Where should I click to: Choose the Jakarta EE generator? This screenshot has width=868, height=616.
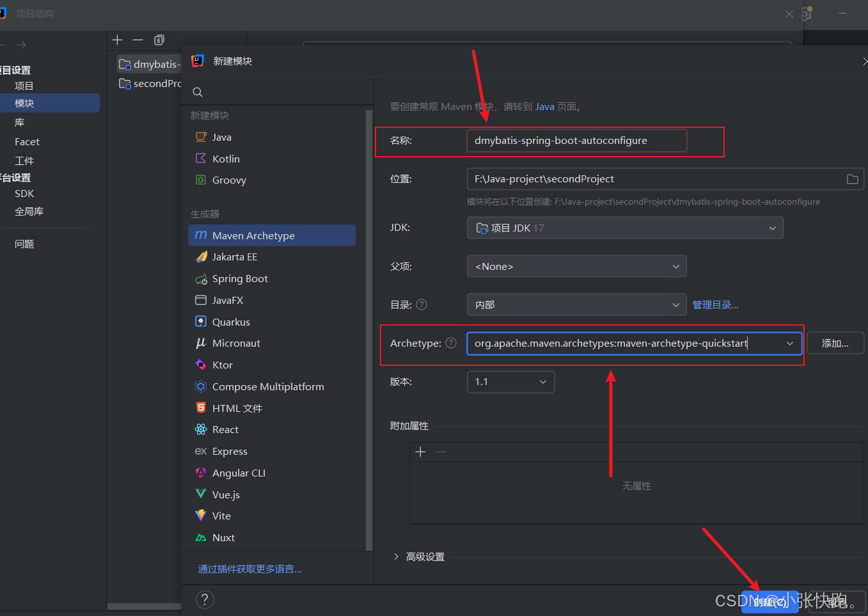click(x=272, y=257)
